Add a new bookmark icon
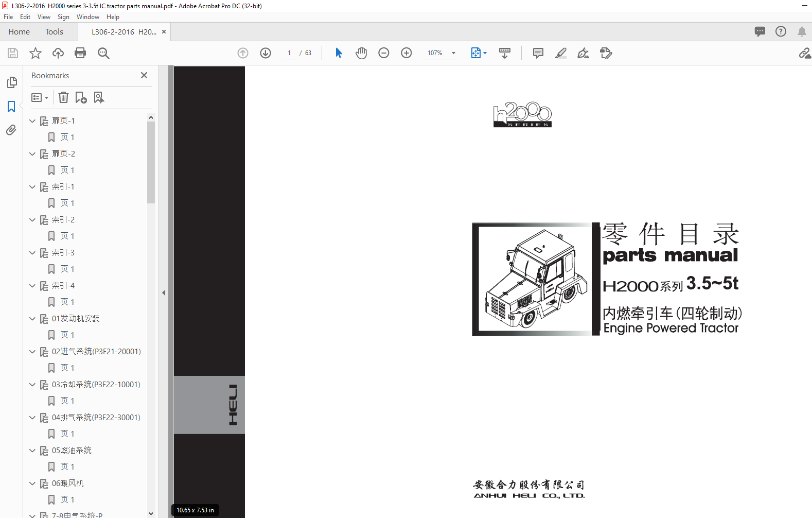 [x=81, y=97]
